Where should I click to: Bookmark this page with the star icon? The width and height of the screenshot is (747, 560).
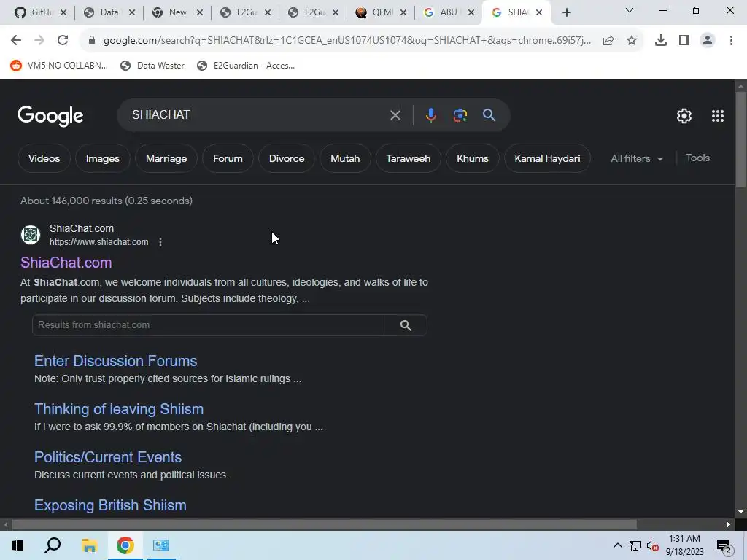click(632, 41)
